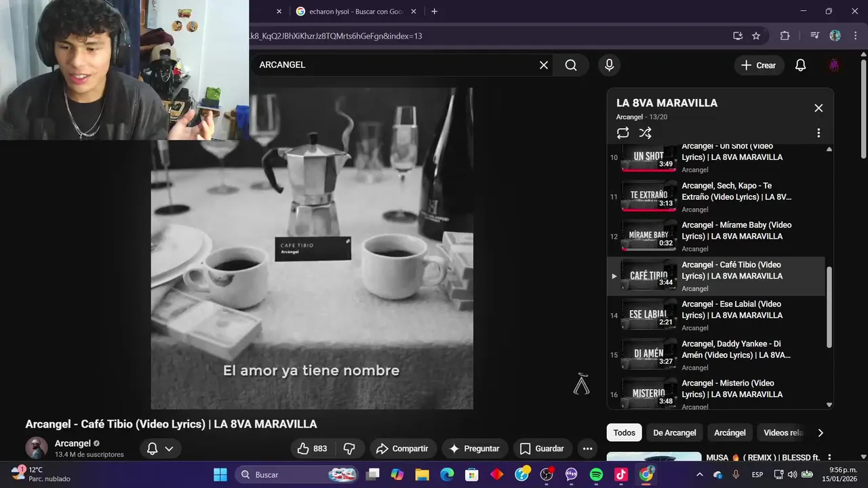Select the Arcángel filter chip
Viewport: 868px width, 488px height.
point(730,432)
